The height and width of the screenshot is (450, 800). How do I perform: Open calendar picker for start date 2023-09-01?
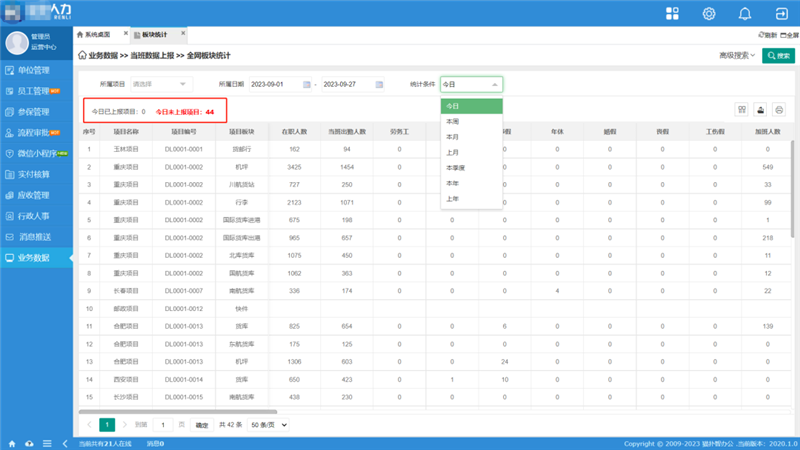coord(307,85)
